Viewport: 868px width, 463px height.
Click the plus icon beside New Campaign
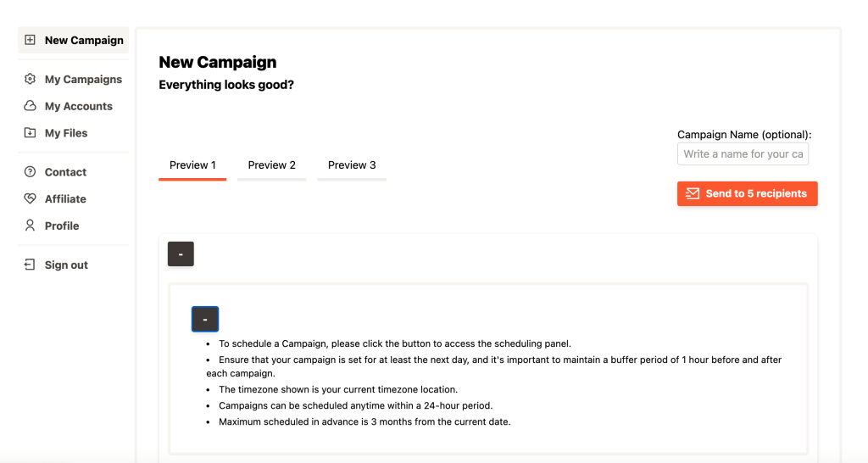[31, 40]
